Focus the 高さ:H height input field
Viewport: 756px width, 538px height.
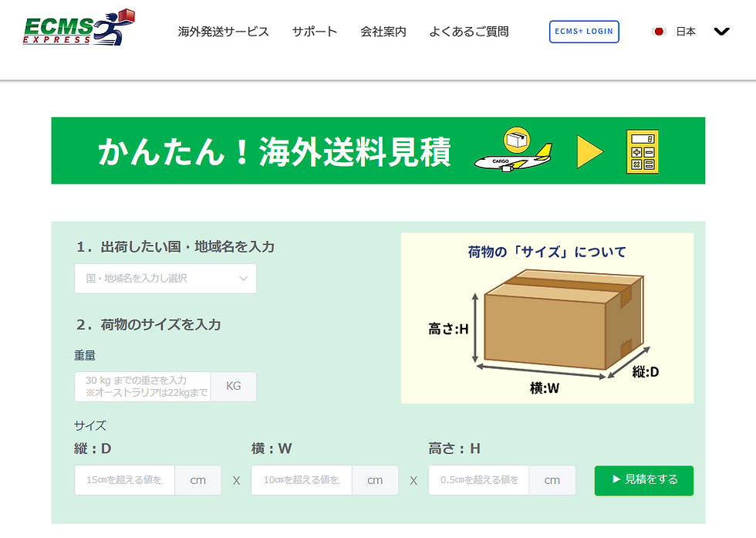click(479, 480)
